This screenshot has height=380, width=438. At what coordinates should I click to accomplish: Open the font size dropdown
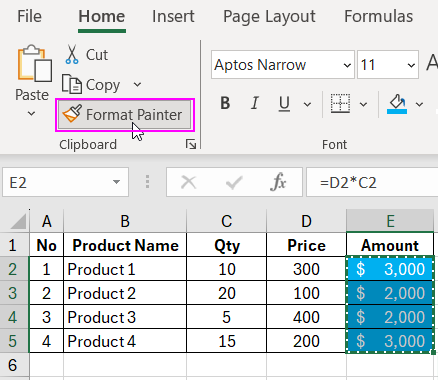click(411, 65)
